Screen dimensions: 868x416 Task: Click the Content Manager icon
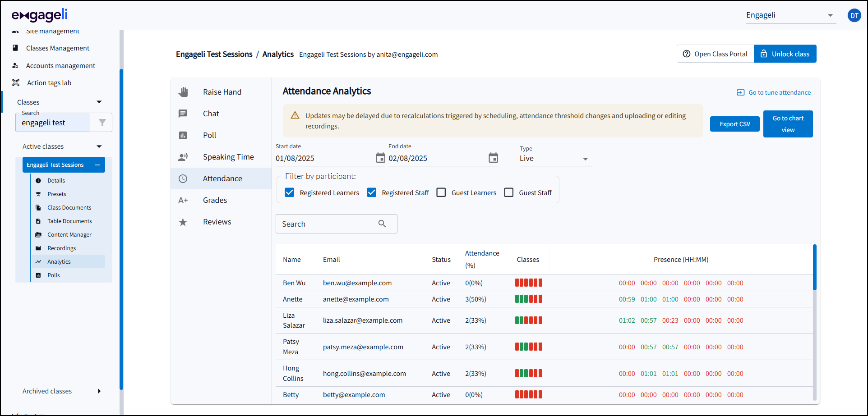coord(38,234)
